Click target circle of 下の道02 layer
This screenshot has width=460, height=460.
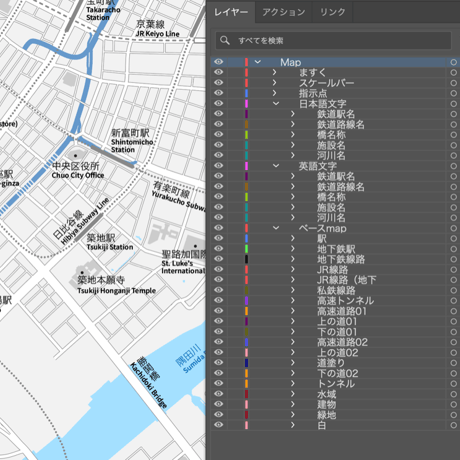(453, 373)
